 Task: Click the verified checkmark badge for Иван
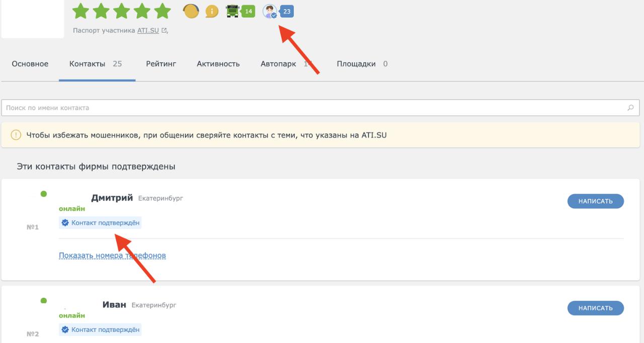click(65, 330)
